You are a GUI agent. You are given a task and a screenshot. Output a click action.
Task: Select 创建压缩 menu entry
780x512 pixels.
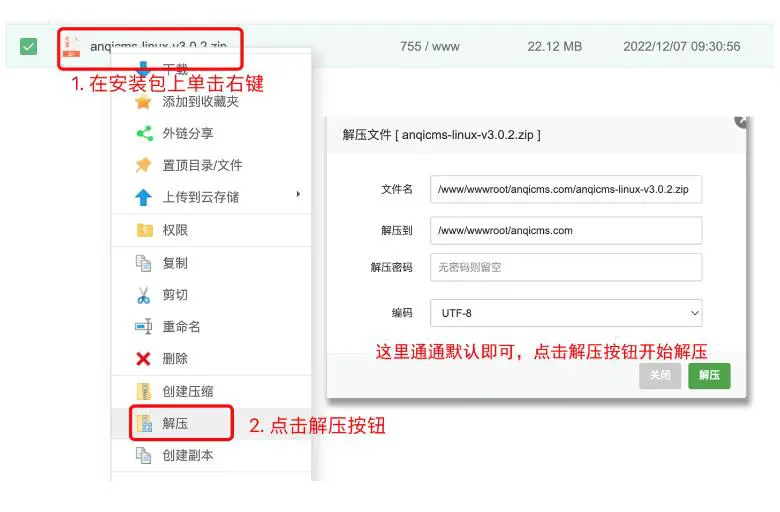187,391
